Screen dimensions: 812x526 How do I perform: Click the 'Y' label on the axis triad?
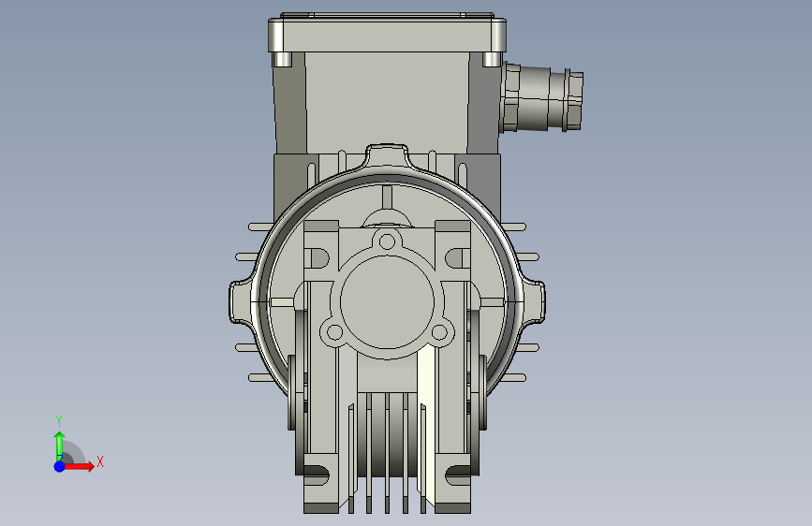[x=59, y=421]
